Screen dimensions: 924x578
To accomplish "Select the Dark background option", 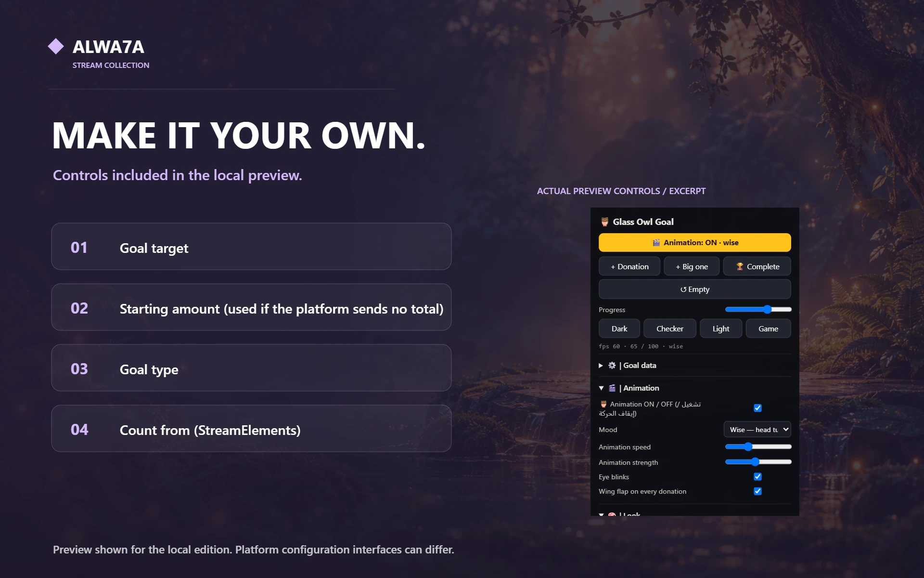I will [x=619, y=328].
